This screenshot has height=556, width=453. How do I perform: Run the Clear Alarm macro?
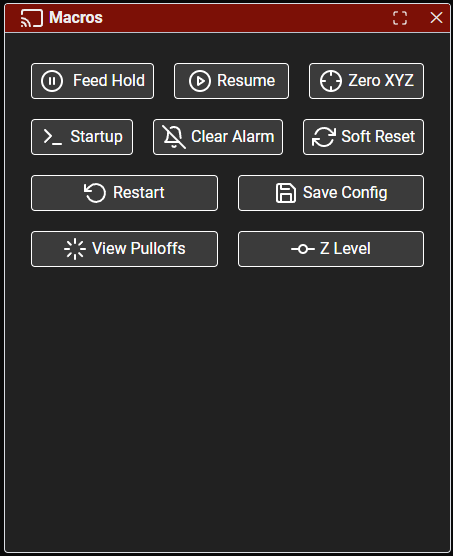218,137
